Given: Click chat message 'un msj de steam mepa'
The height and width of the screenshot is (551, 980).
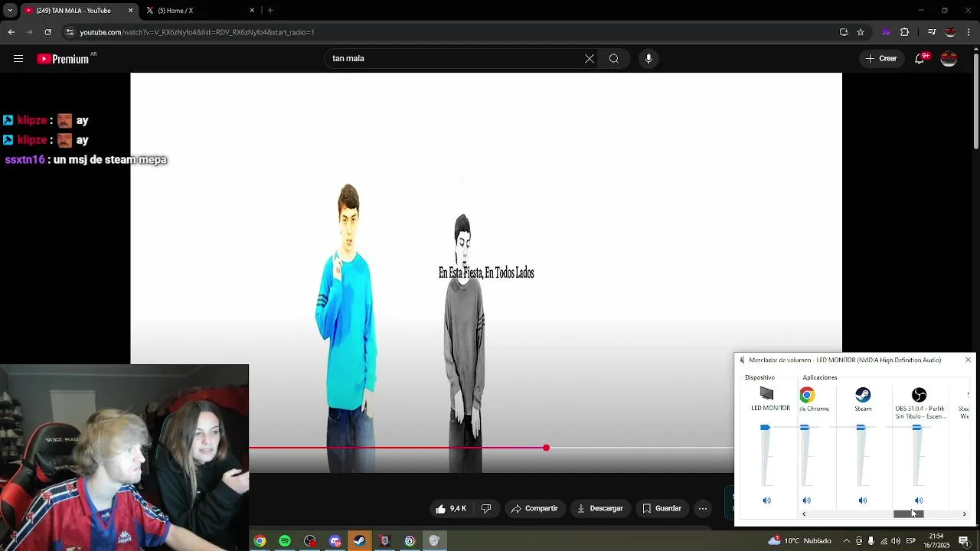Looking at the screenshot, I should [x=110, y=160].
